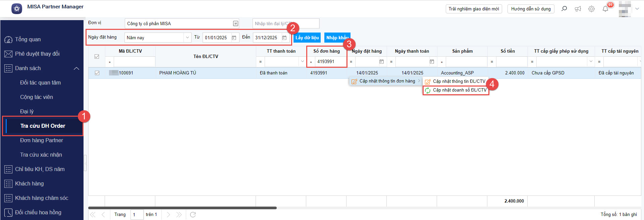The height and width of the screenshot is (220, 644).
Task: Click the Mã ĐL/CTV filter input
Action: [x=134, y=62]
